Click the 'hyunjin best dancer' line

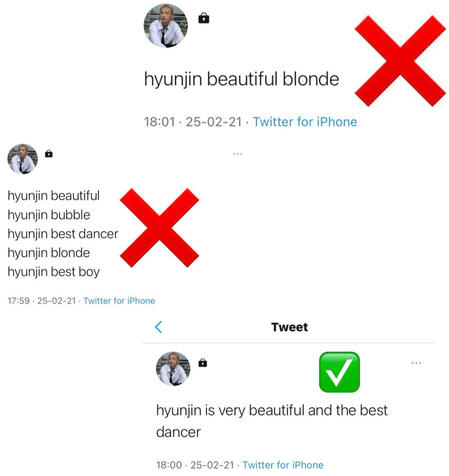click(x=63, y=234)
